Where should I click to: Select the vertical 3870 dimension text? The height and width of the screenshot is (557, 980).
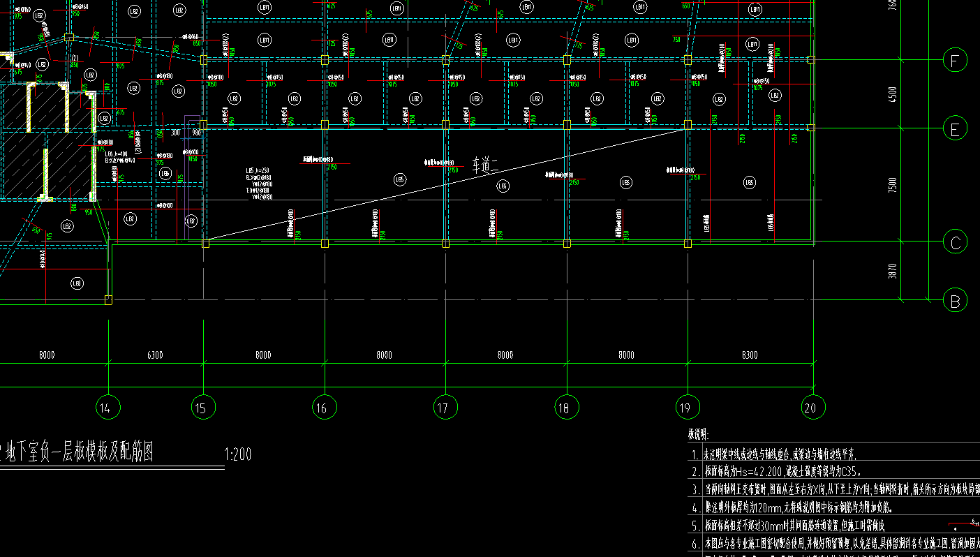[x=893, y=272]
